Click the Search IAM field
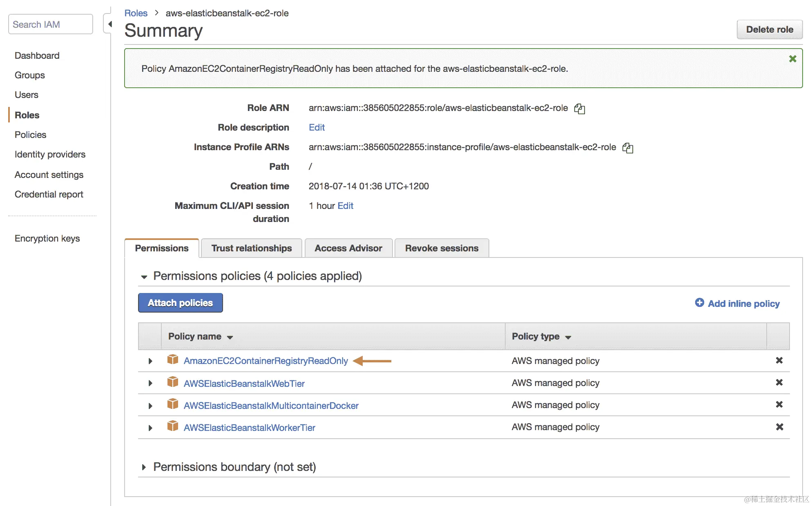The height and width of the screenshot is (506, 812). [x=50, y=24]
